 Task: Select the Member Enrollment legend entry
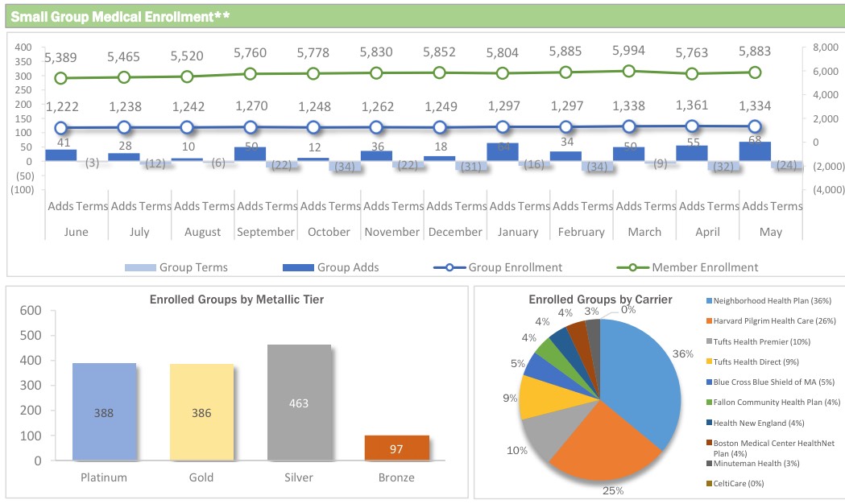coord(705,267)
